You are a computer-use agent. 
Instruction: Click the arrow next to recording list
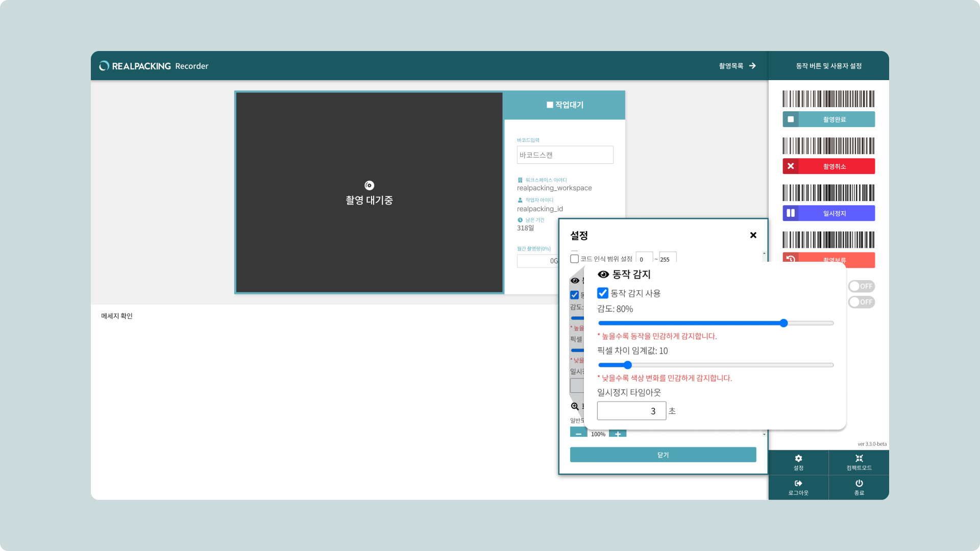pyautogui.click(x=752, y=66)
